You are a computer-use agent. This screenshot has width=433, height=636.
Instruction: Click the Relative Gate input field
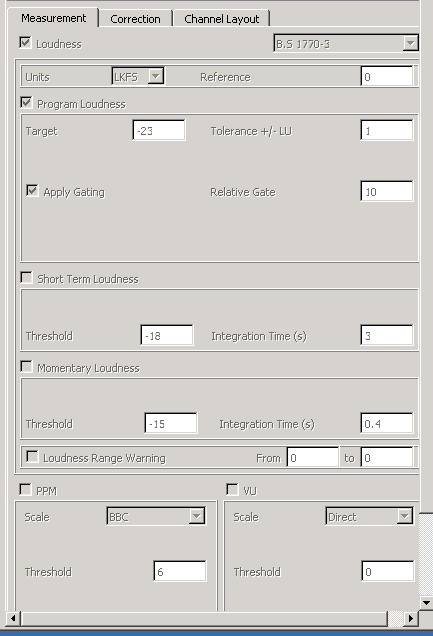387,191
